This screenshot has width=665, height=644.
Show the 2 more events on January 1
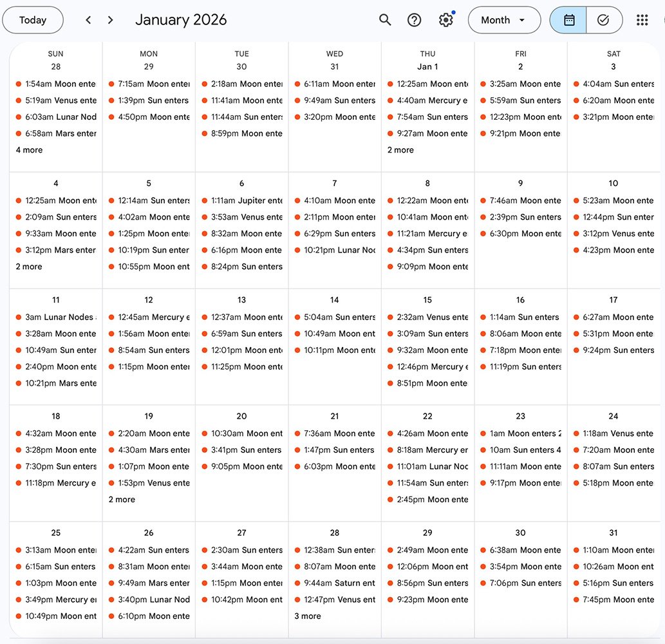coord(400,149)
